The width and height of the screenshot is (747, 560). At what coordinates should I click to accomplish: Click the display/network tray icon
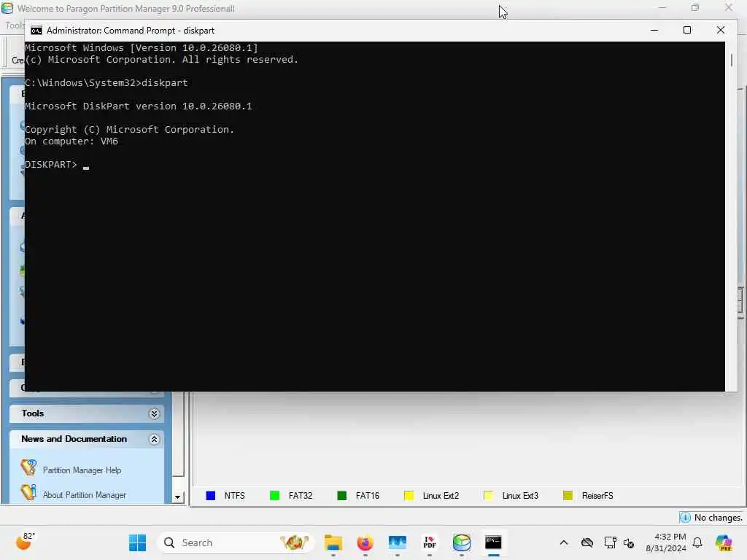pos(610,542)
